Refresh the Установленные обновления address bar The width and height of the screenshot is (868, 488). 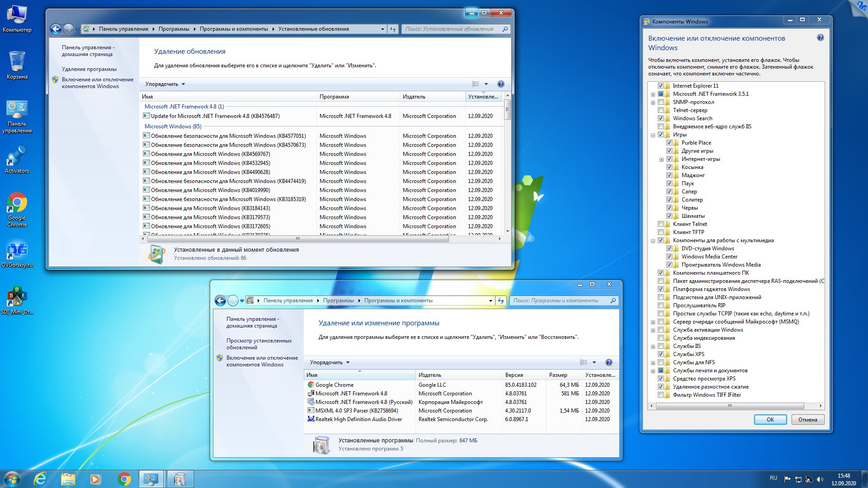tap(393, 29)
